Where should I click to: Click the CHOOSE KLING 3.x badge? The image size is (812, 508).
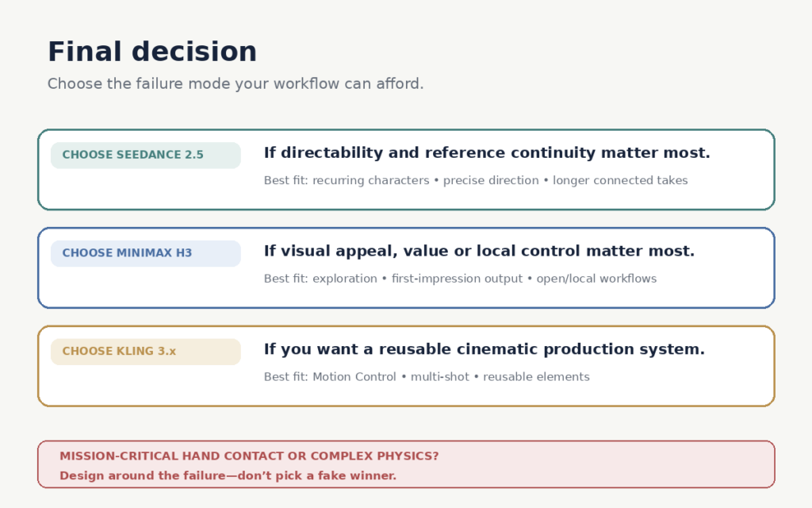[146, 352]
